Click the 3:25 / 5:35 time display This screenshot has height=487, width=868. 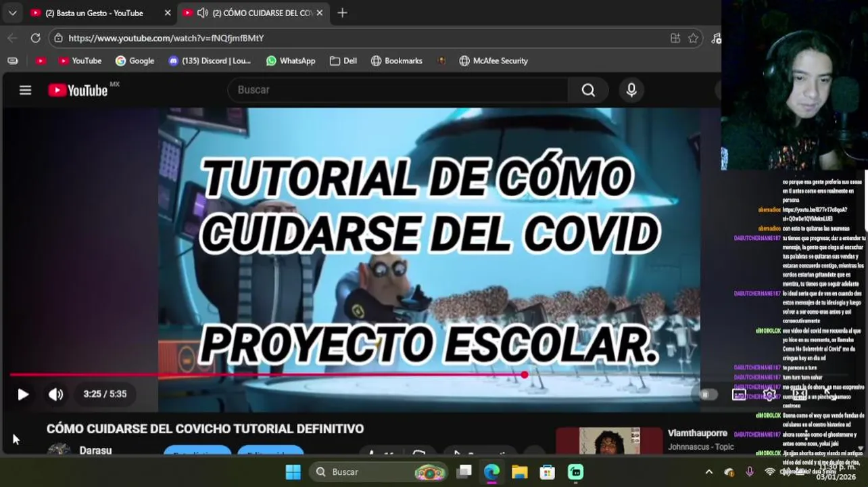105,394
